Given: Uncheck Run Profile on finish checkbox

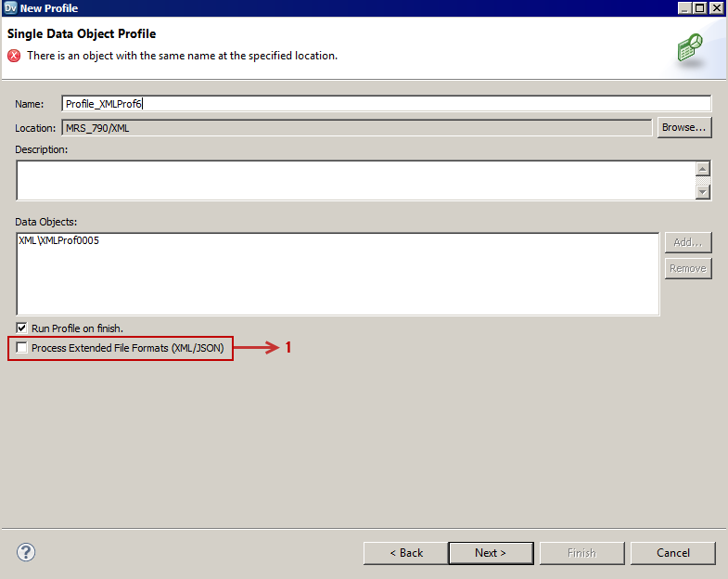Looking at the screenshot, I should pos(21,328).
